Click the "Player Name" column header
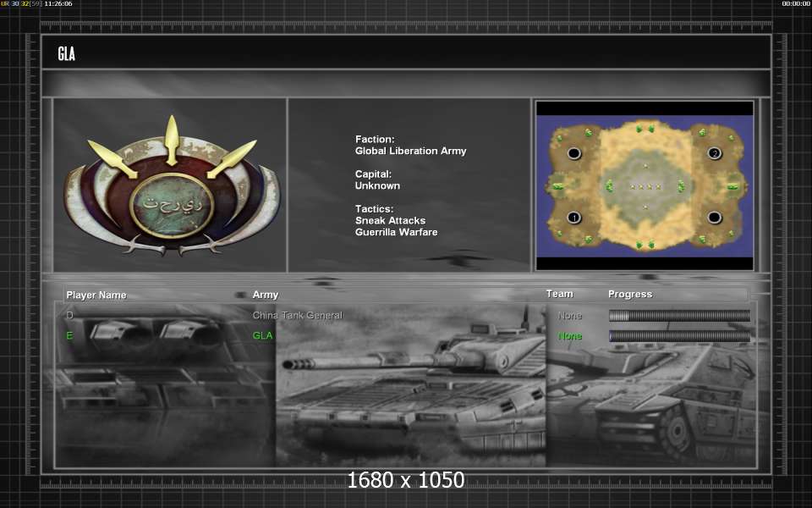 click(x=96, y=295)
